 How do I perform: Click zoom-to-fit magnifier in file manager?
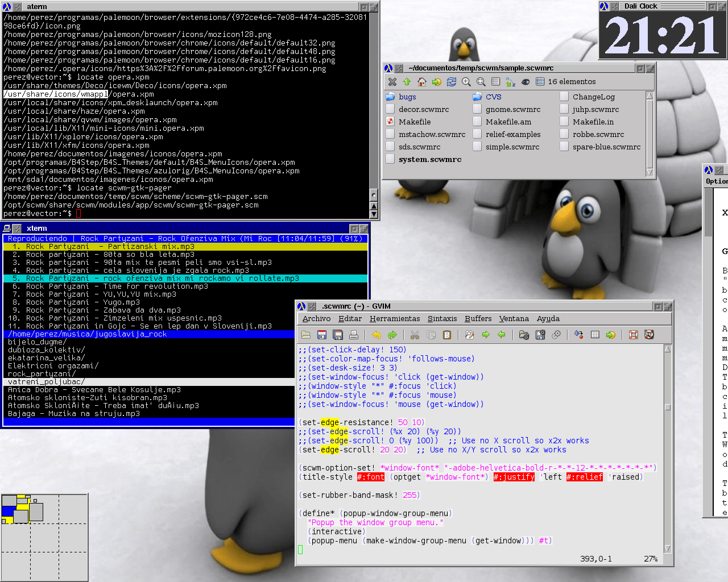(x=481, y=82)
